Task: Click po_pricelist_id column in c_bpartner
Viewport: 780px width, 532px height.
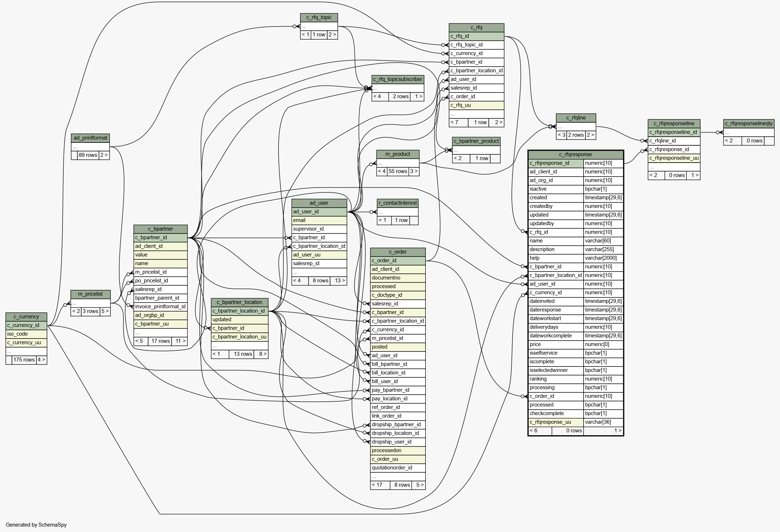Action: pyautogui.click(x=160, y=281)
